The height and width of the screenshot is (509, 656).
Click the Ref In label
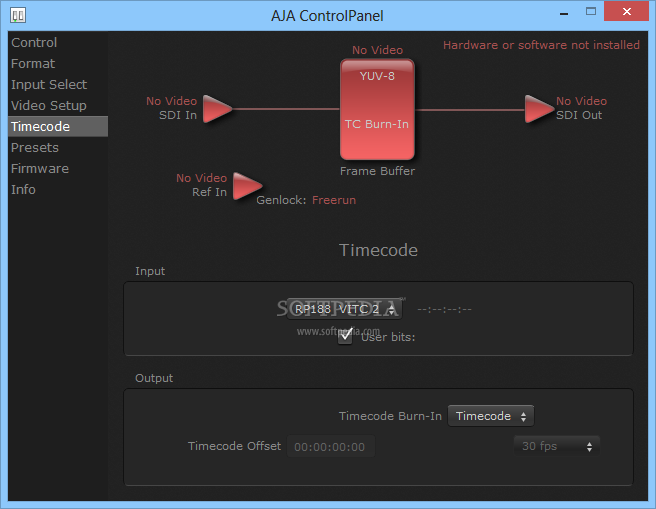(209, 192)
